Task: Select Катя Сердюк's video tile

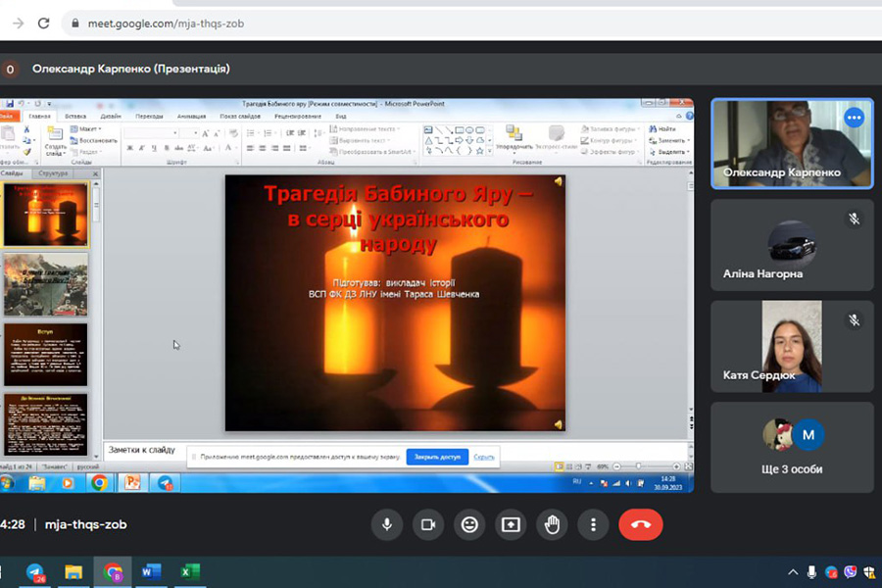Action: [x=792, y=345]
